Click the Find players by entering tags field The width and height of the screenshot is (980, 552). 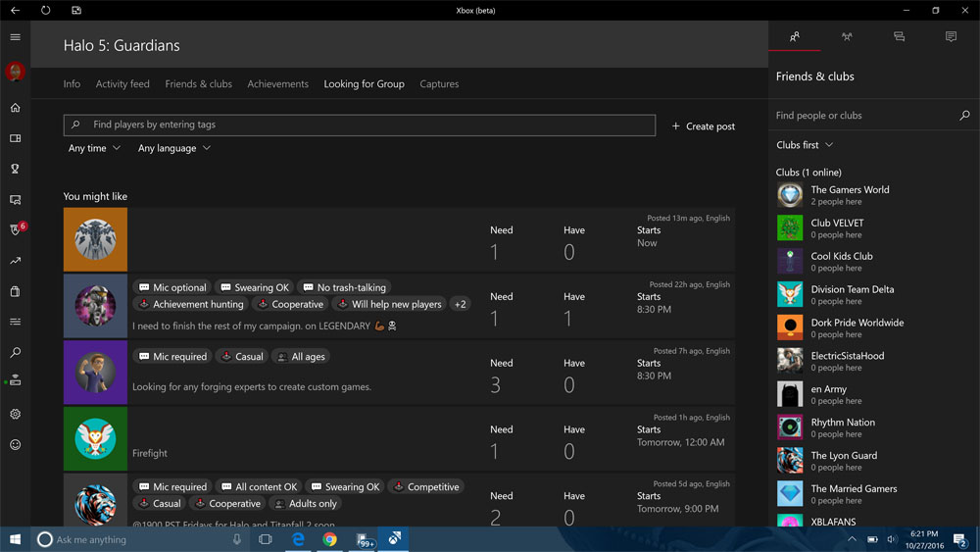click(x=360, y=125)
